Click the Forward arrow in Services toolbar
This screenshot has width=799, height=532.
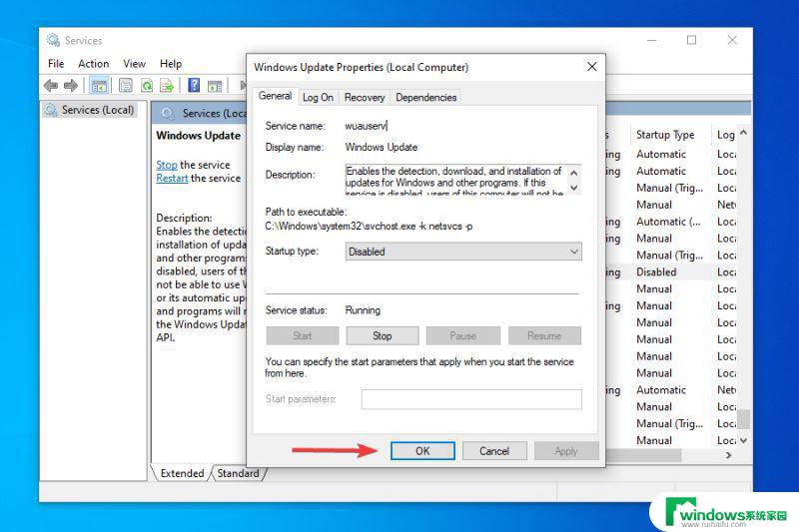coord(71,86)
